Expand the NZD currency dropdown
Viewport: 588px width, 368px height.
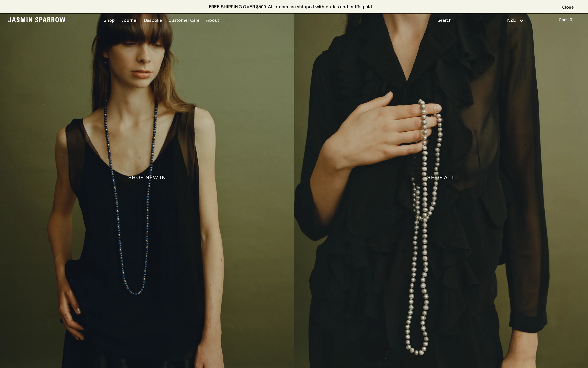coord(515,20)
